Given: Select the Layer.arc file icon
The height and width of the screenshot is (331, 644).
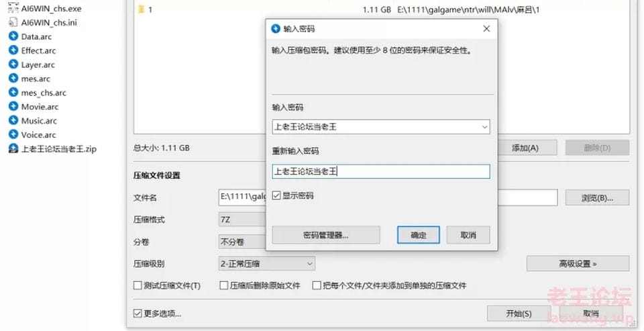Looking at the screenshot, I should [13, 64].
